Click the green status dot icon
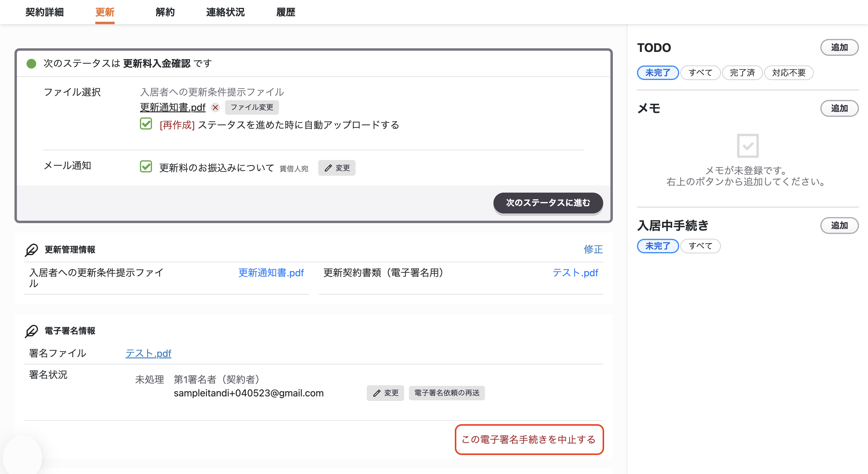Screen dimensions: 868x474 click(31, 63)
